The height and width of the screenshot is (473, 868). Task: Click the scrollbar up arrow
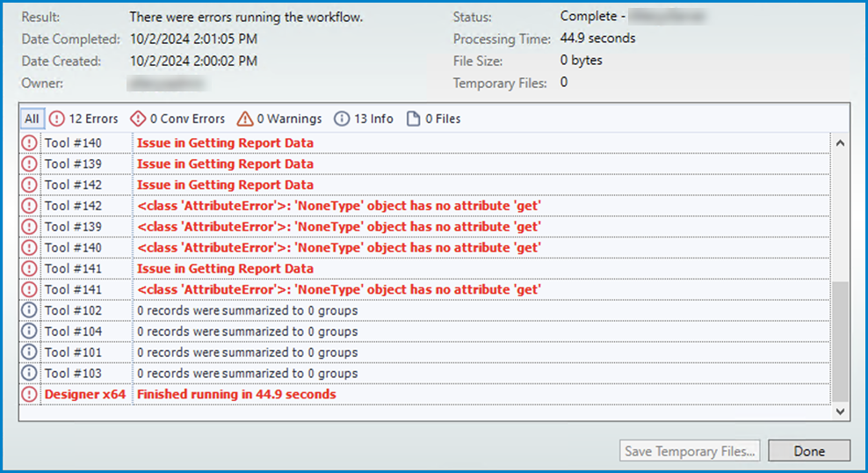point(840,143)
